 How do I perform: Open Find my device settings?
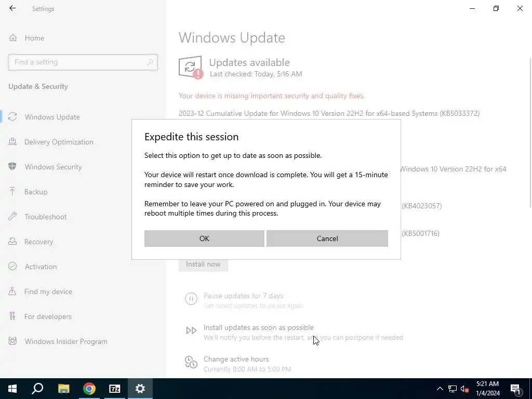[48, 291]
